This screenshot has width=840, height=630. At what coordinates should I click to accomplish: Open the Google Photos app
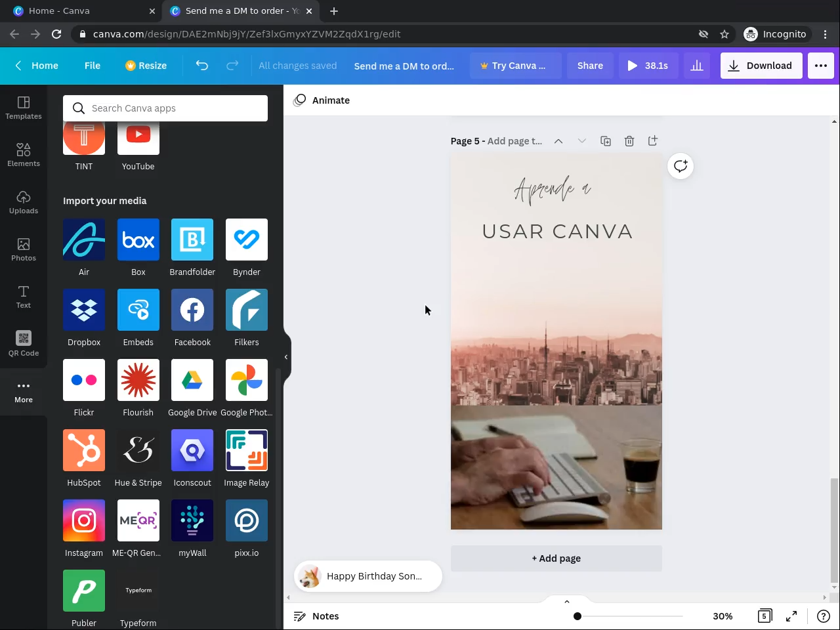[x=247, y=380]
